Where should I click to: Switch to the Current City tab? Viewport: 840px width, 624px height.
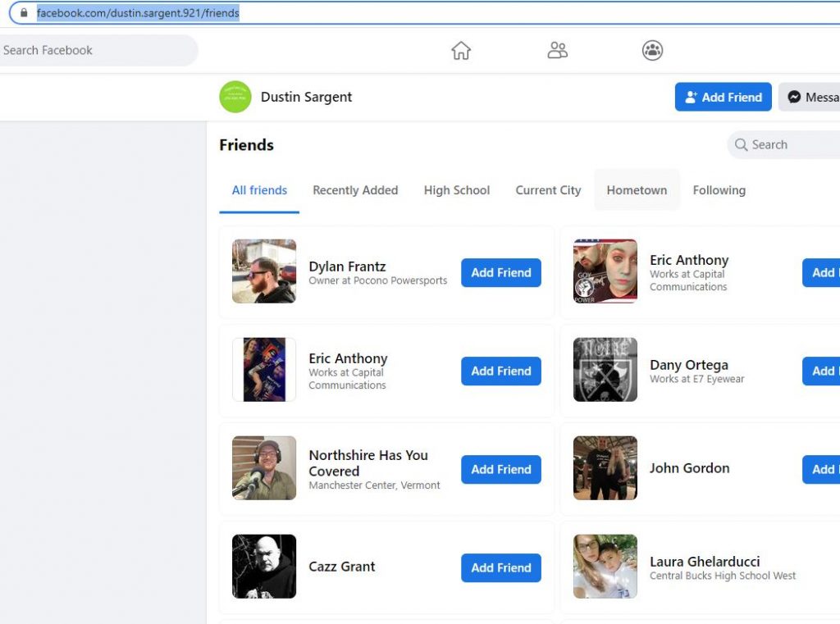(x=548, y=190)
